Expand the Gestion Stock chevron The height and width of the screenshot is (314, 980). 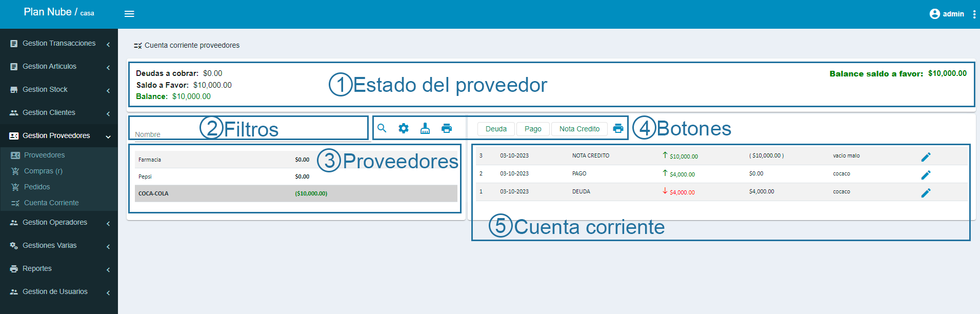(x=108, y=91)
